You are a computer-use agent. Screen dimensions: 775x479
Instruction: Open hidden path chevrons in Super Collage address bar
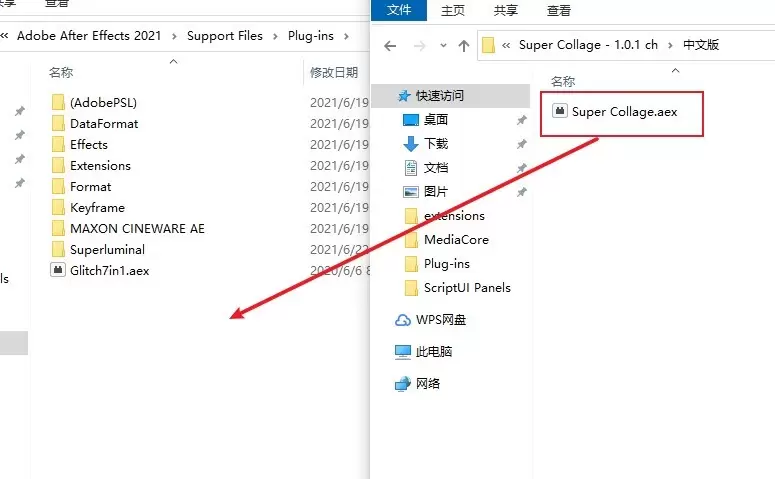pos(506,45)
